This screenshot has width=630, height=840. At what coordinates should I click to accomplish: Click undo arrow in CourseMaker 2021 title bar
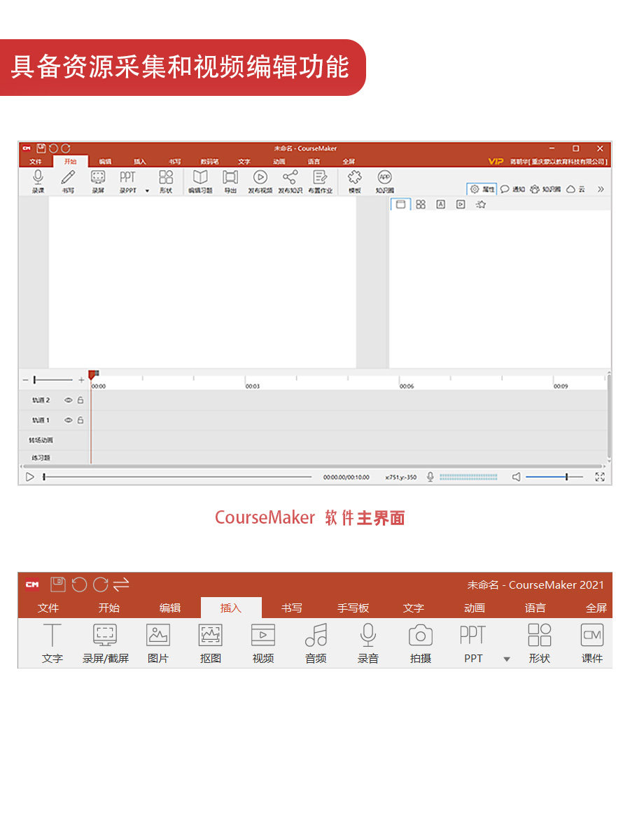click(x=80, y=584)
